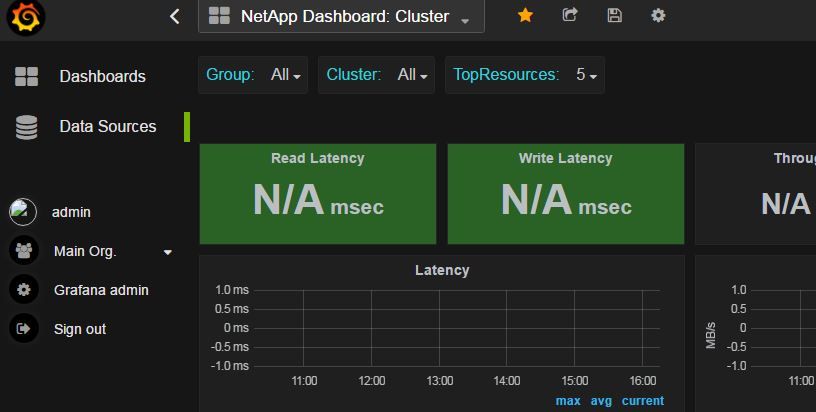Save the dashboard with the disk icon
816x412 pixels.
tap(614, 15)
